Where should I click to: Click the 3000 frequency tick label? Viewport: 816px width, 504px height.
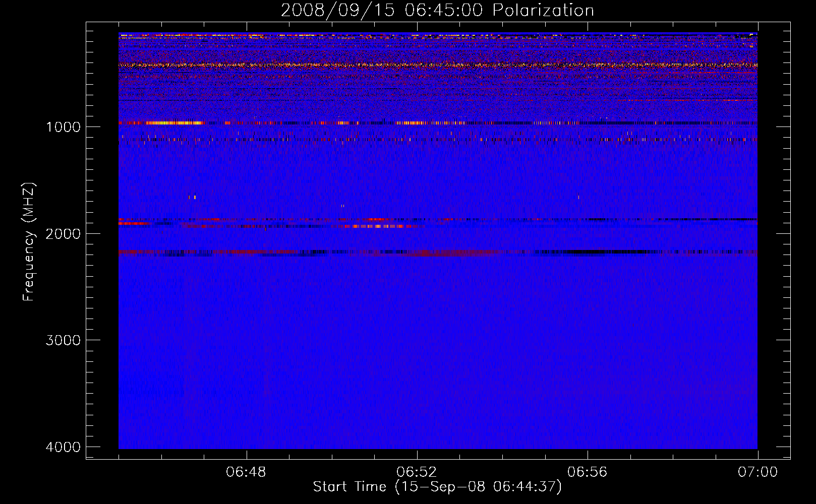(x=63, y=340)
